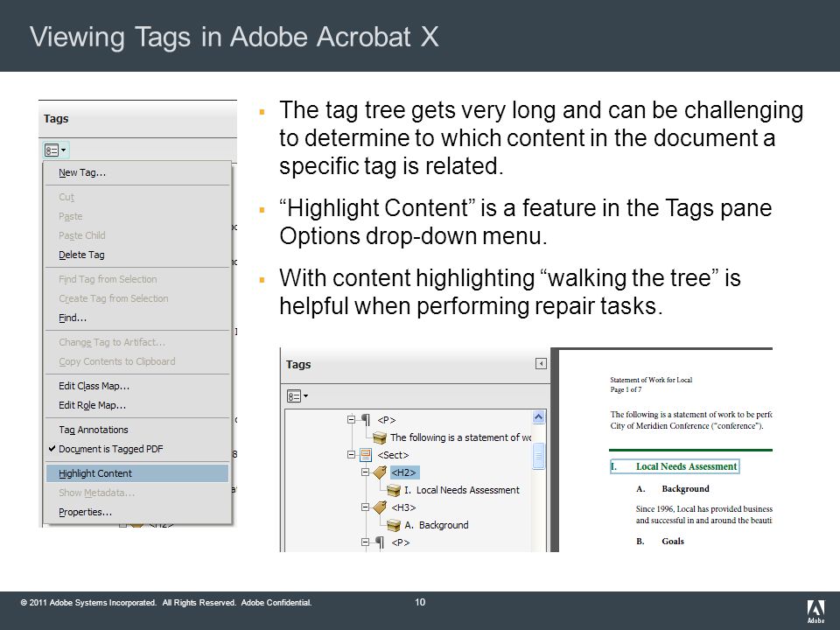Click the 'Viewing Tags in Adobe Acrobat X' slide title
840x630 pixels.
click(234, 37)
